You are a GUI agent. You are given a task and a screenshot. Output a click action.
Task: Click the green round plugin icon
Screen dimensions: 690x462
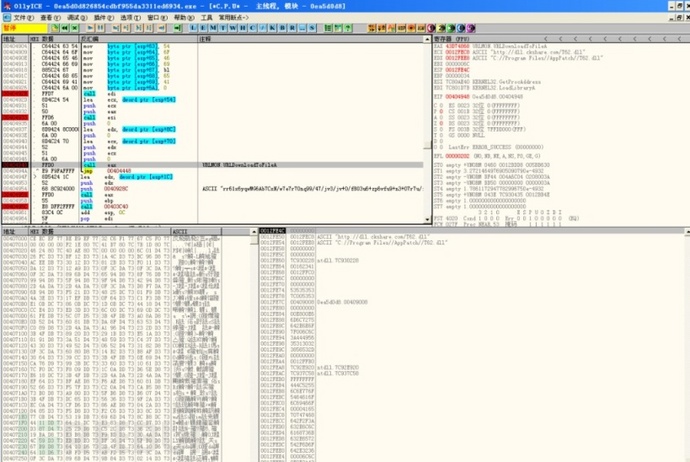(451, 28)
